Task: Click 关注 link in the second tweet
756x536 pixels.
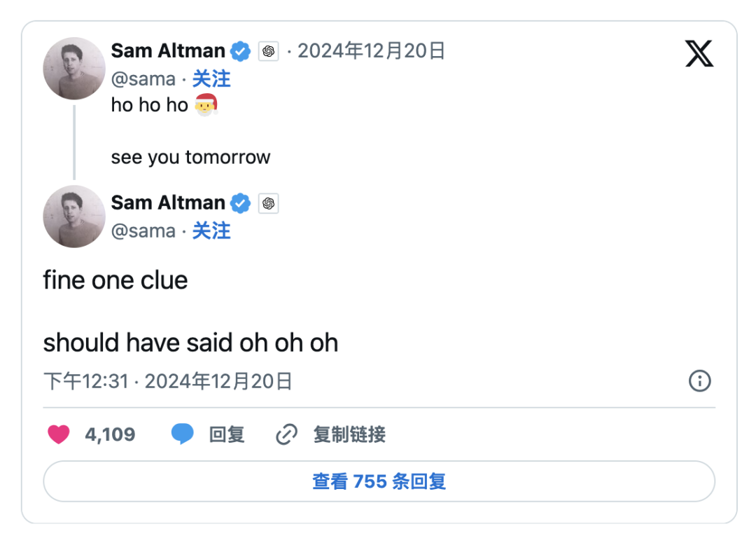Action: coord(211,231)
